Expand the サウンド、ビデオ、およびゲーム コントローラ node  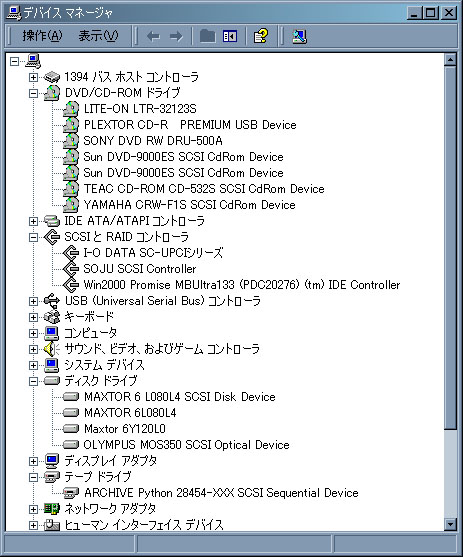click(x=33, y=349)
